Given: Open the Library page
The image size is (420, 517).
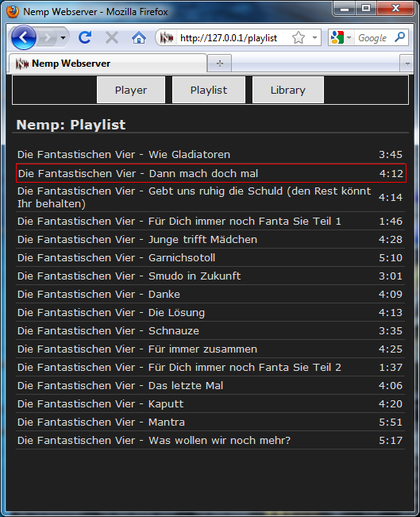Looking at the screenshot, I should pyautogui.click(x=288, y=90).
